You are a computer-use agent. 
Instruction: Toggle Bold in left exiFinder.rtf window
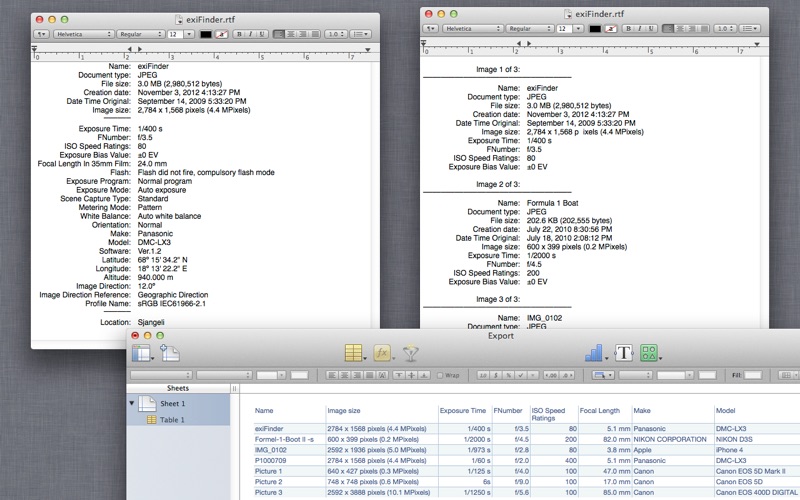point(239,34)
